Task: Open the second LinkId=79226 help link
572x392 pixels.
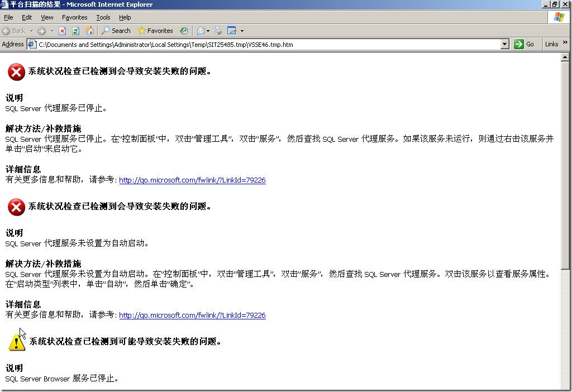Action: click(x=192, y=315)
